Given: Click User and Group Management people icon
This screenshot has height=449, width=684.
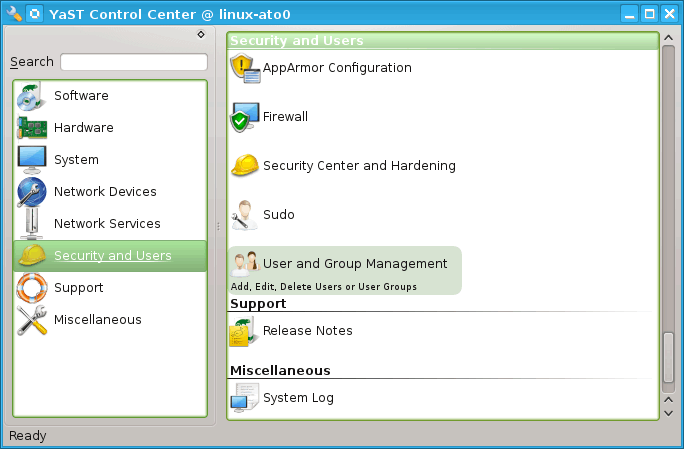Looking at the screenshot, I should click(x=245, y=264).
